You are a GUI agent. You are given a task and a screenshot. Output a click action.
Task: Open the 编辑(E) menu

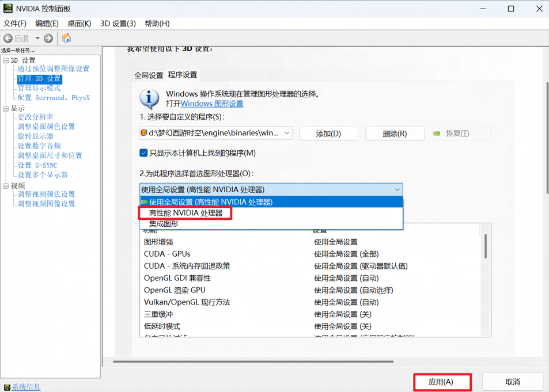coord(47,24)
